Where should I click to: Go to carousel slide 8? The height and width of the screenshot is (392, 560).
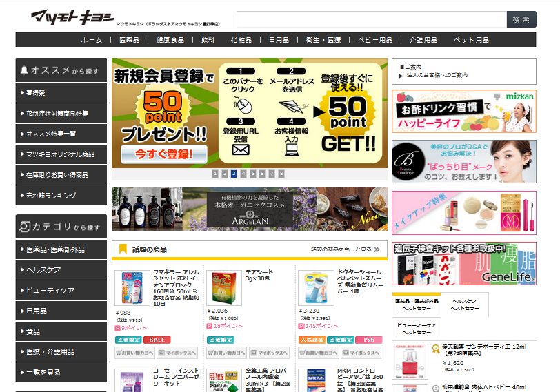pyautogui.click(x=281, y=174)
